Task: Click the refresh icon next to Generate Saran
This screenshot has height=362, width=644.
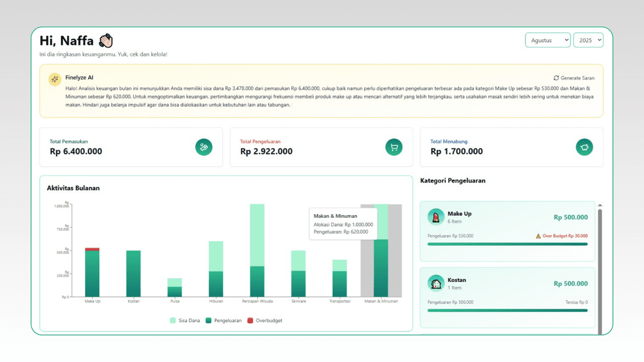Action: (x=557, y=77)
